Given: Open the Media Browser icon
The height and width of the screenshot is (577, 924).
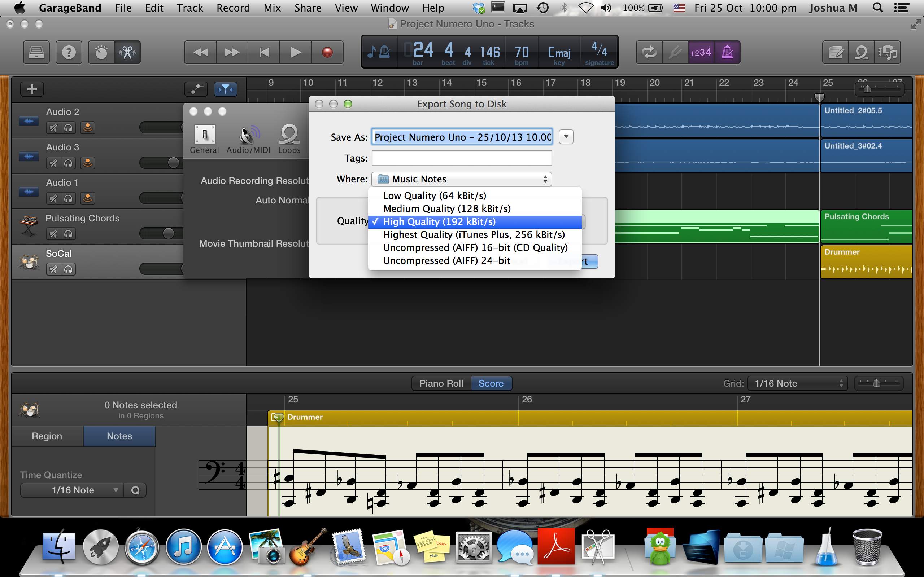Looking at the screenshot, I should [887, 52].
